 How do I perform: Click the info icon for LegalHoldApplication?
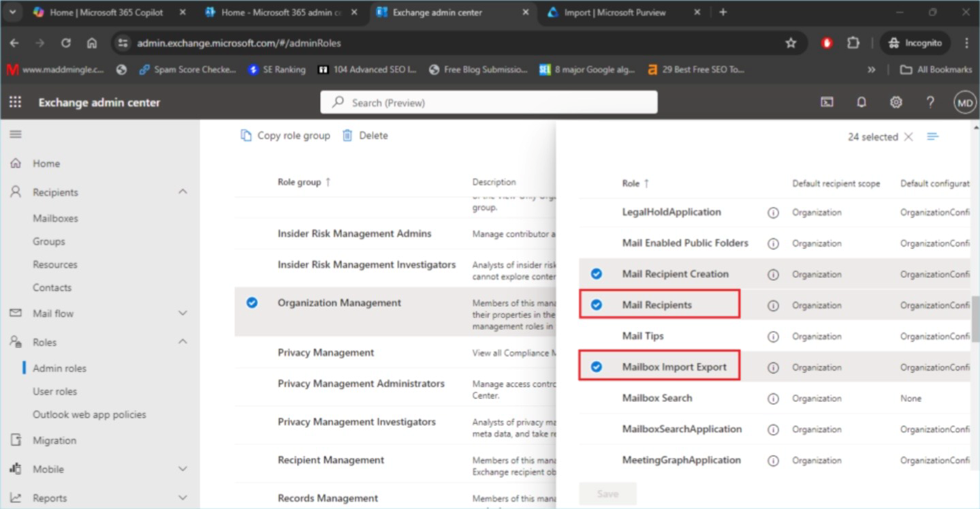tap(773, 213)
